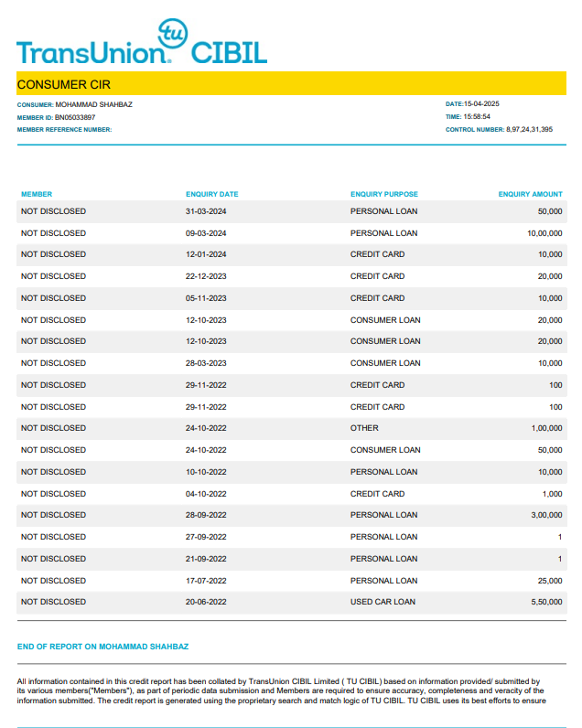Screen dimensions: 582x728
Task: Select the CONSUMER CIR banner title
Action: tap(64, 84)
